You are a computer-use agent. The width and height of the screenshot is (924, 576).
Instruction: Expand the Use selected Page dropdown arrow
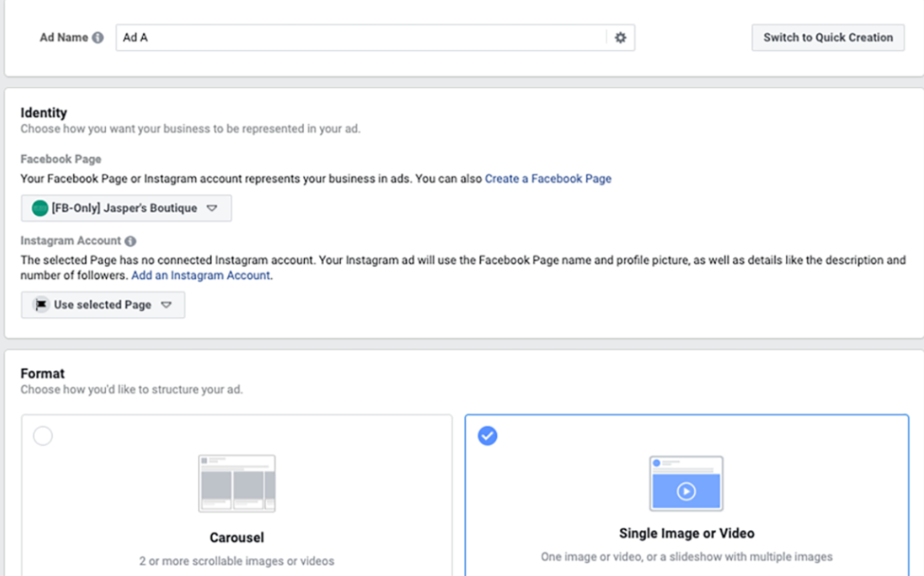(x=167, y=305)
